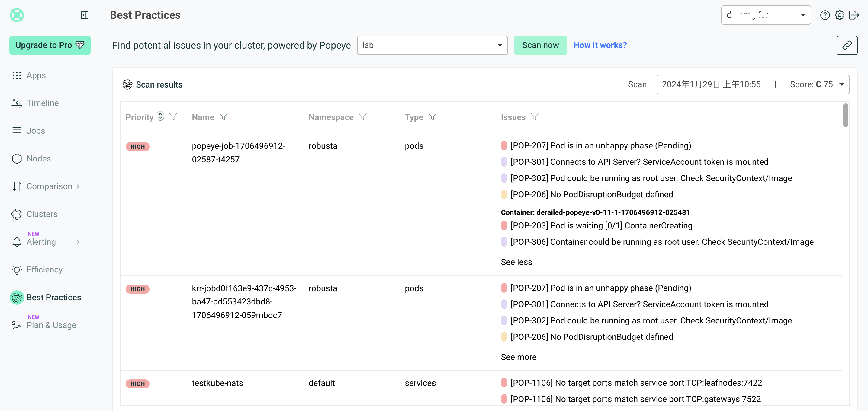Open the lab cluster dropdown

(432, 45)
